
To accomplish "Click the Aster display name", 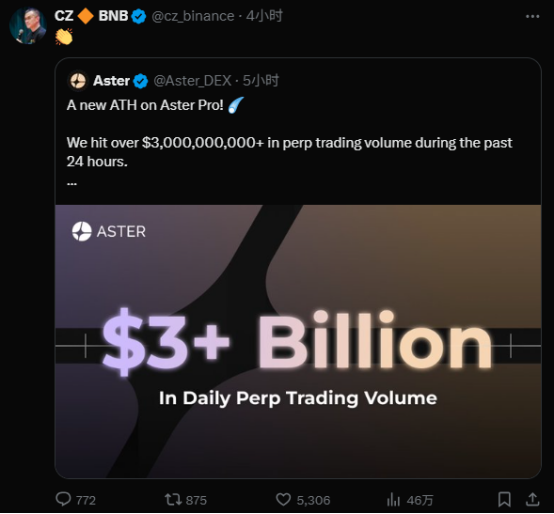I will pyautogui.click(x=111, y=81).
